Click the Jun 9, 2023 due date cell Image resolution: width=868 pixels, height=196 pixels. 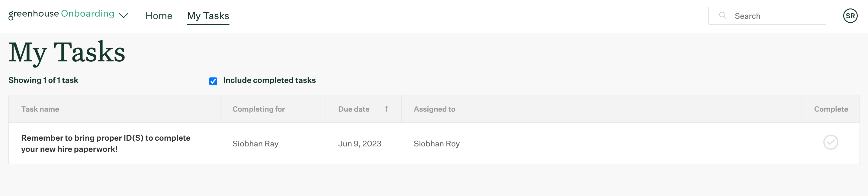pos(359,144)
